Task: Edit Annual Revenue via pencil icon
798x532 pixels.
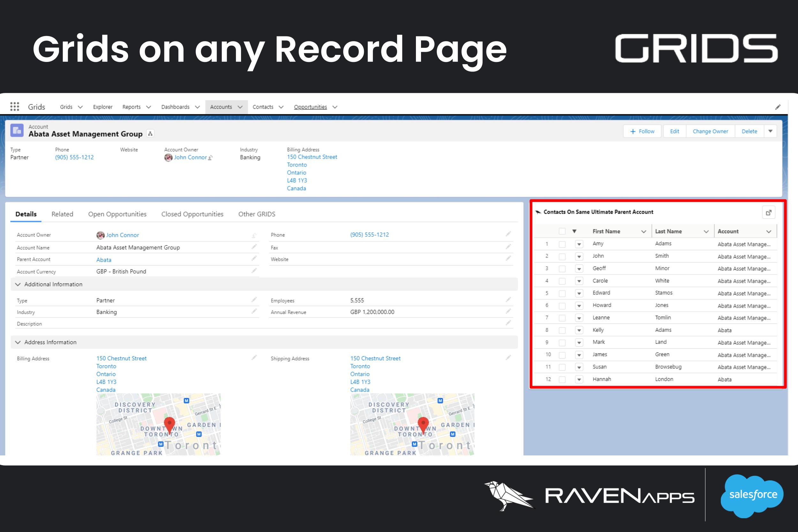Action: [x=508, y=311]
